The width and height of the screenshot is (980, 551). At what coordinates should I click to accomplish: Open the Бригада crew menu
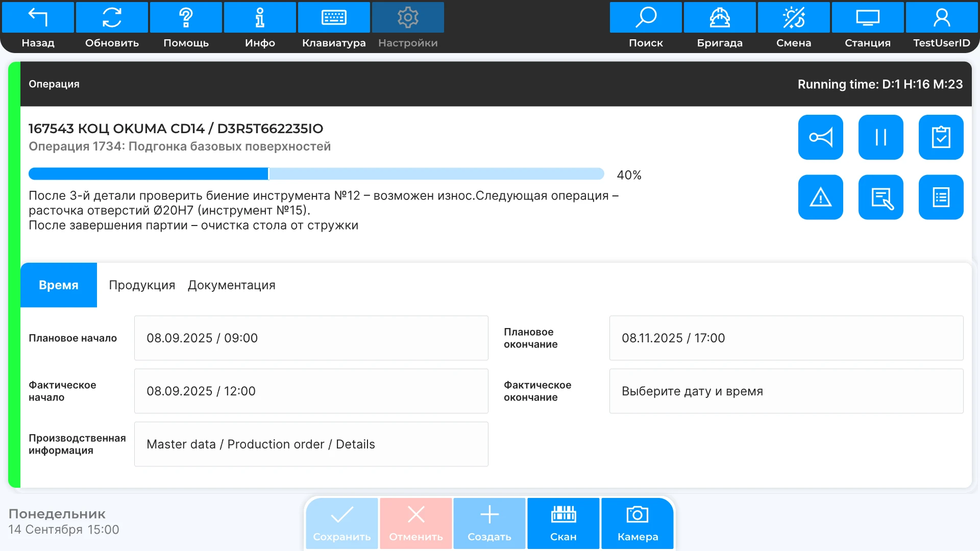tap(720, 27)
